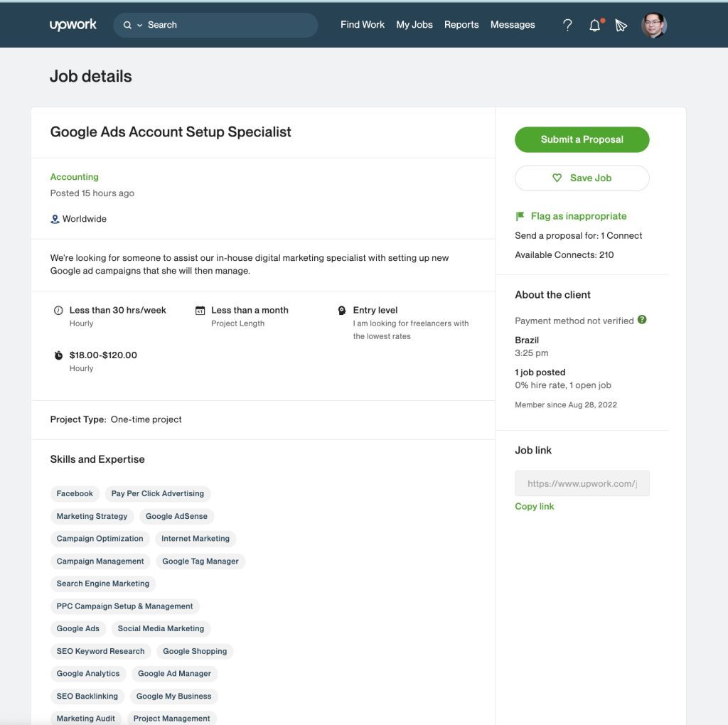Viewport: 728px width, 725px height.
Task: Select the SEO Backlinking tag
Action: 87,697
